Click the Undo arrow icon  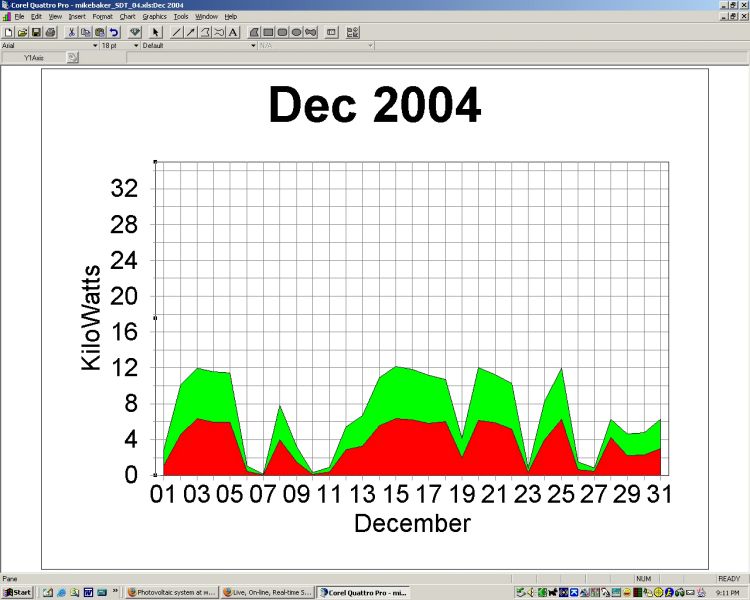click(114, 32)
